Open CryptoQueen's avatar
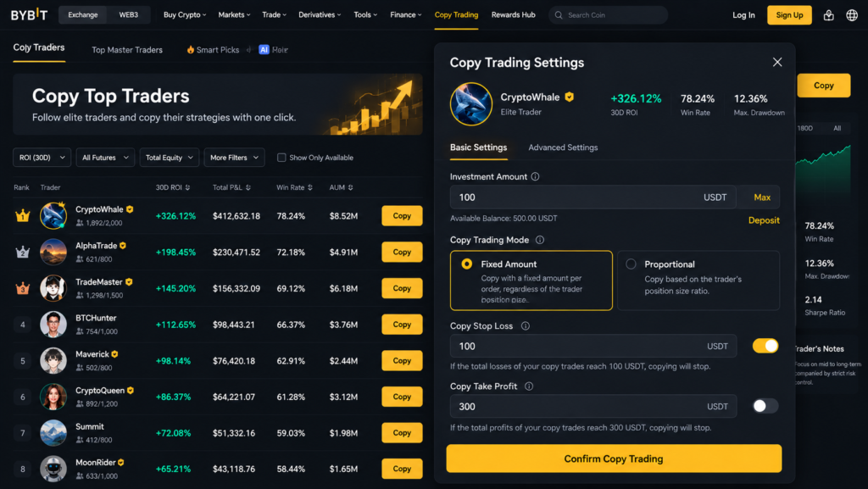Viewport: 868px width, 489px height. tap(53, 397)
